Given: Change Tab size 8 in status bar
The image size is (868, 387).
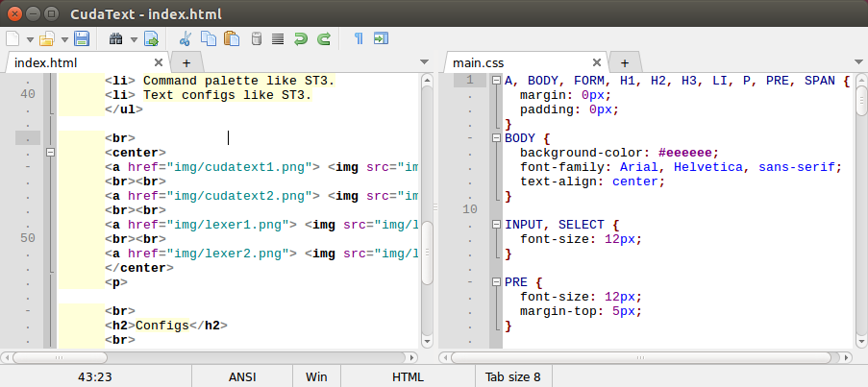Looking at the screenshot, I should point(512,377).
